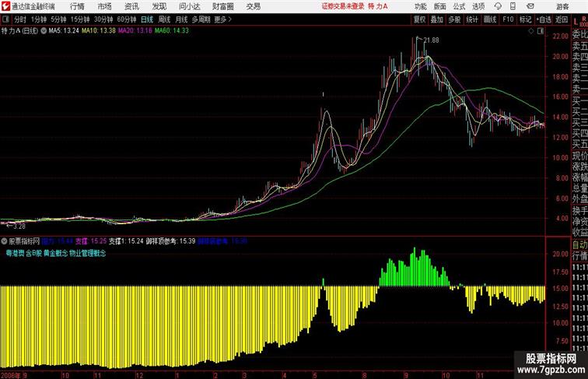The height and width of the screenshot is (379, 588).
Task: Open the 发现 menu
Action: coord(159,6)
